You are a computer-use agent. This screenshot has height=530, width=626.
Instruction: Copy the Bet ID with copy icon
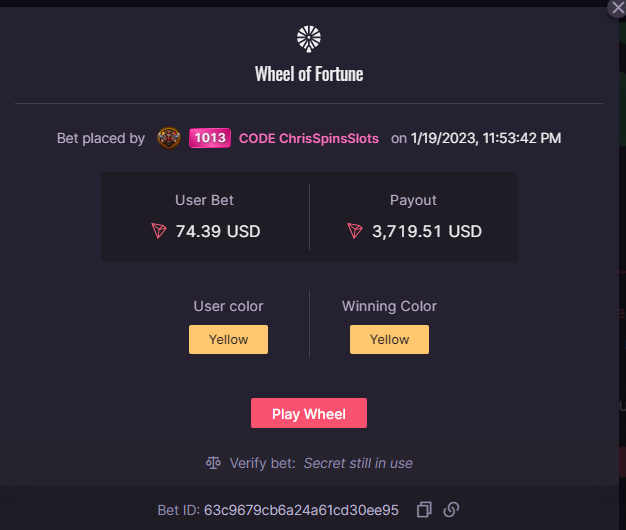pyautogui.click(x=424, y=510)
